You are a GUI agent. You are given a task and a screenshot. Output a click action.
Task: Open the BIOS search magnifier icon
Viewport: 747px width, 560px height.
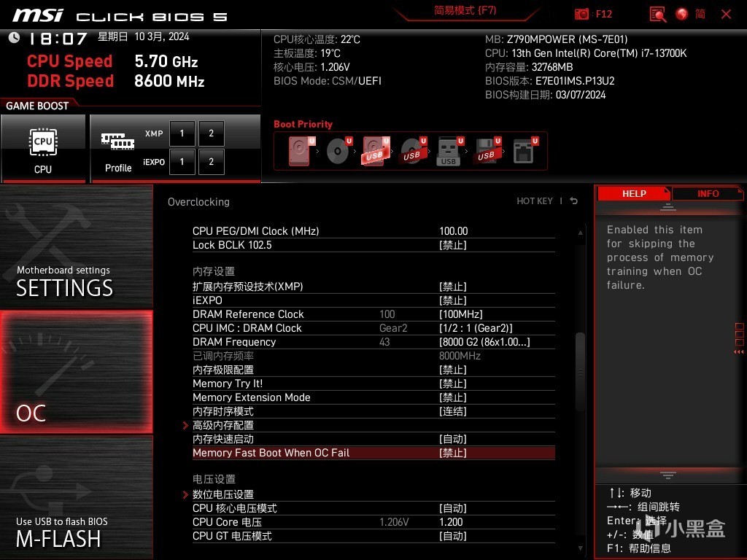[658, 14]
